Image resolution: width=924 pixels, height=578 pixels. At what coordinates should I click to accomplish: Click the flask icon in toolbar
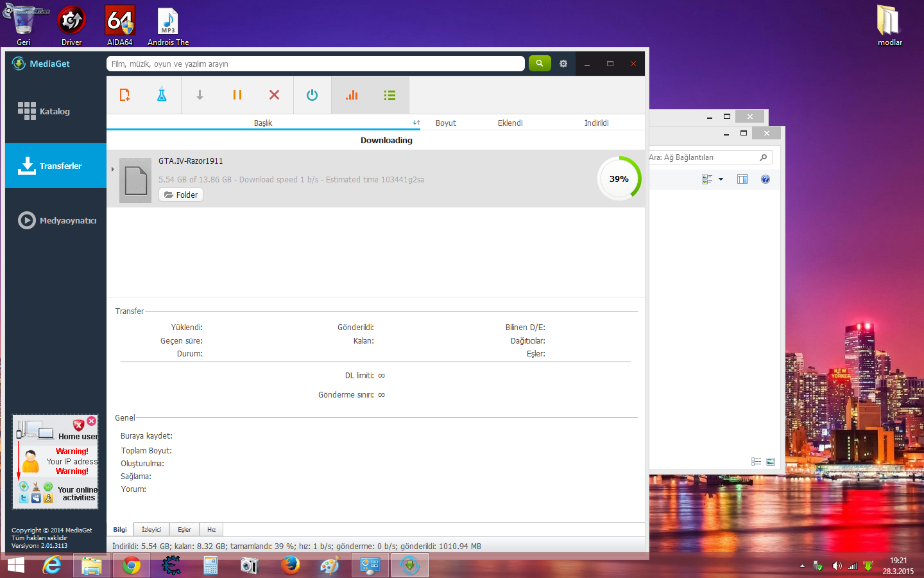(162, 95)
